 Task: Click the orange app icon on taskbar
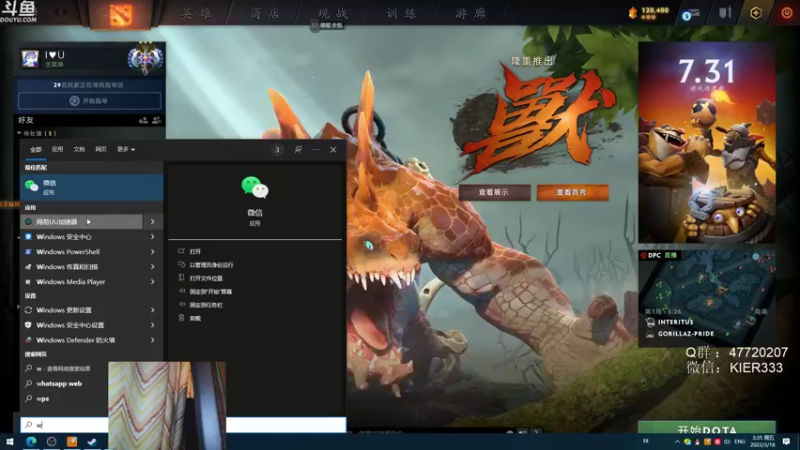click(72, 441)
